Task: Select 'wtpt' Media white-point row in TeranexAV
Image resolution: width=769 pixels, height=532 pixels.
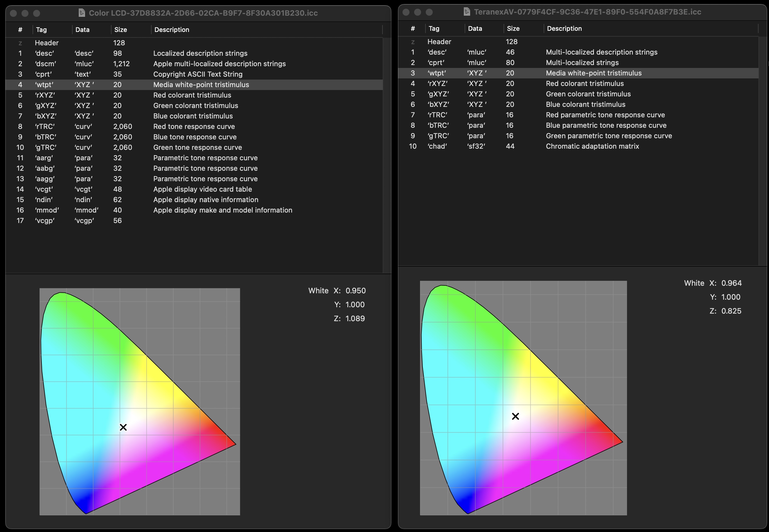Action: [578, 73]
